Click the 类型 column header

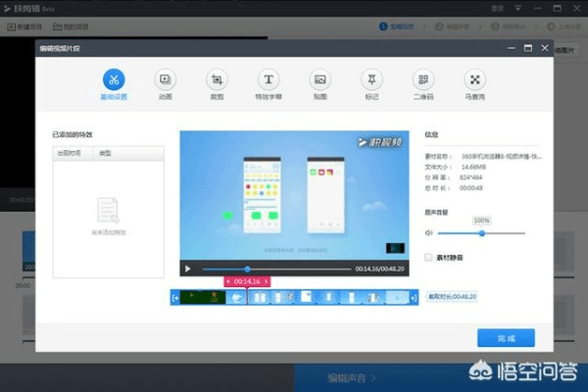click(106, 154)
